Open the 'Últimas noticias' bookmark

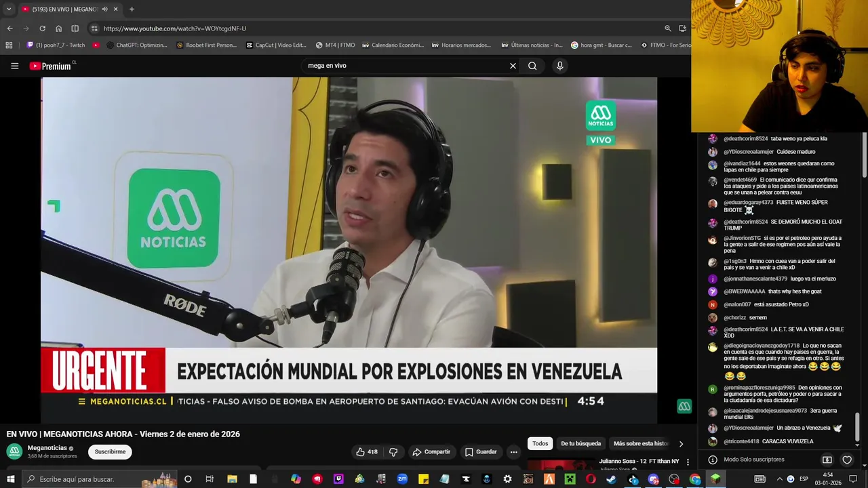(x=532, y=45)
